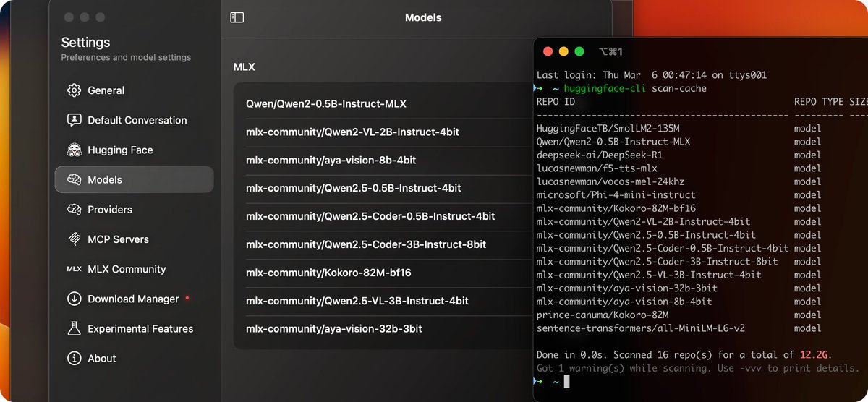Click the Terminal prompt cursor
The image size is (868, 402).
[567, 381]
